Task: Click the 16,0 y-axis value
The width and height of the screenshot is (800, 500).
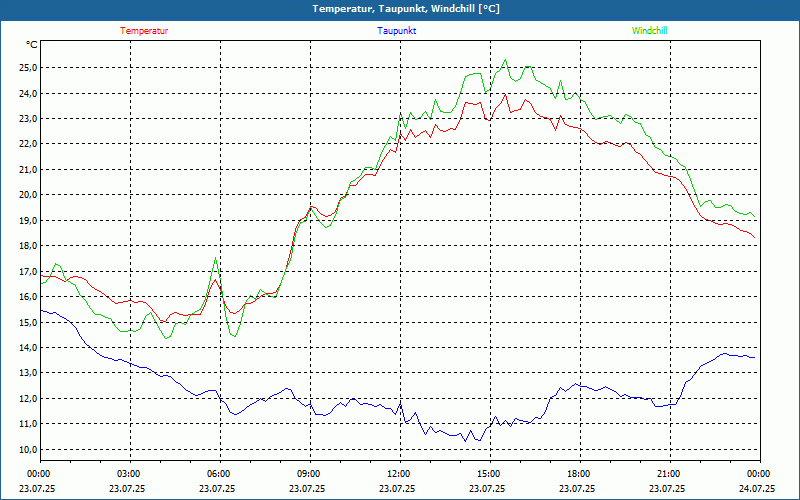Action: click(29, 297)
